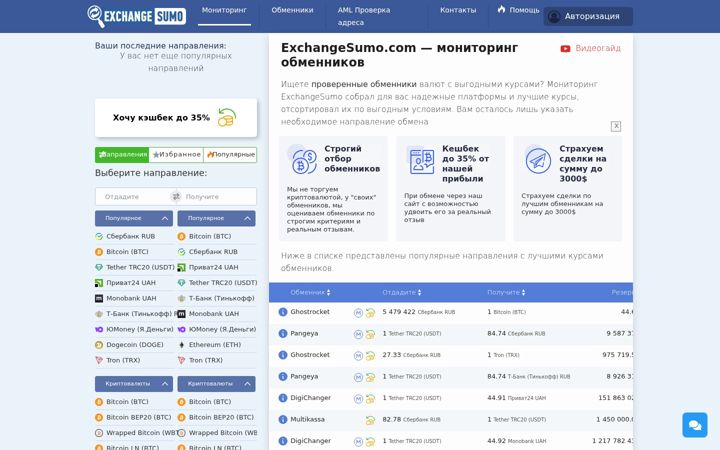Open the Контакты page
The height and width of the screenshot is (450, 720).
[x=458, y=10]
